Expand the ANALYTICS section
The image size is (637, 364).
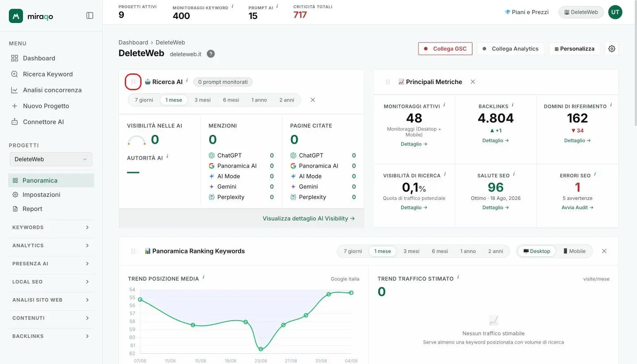51,245
